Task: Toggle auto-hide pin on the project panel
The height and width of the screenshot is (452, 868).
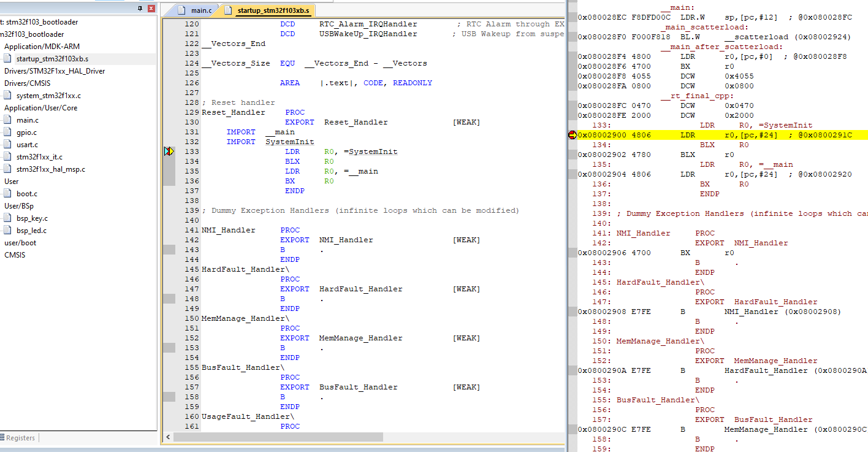Action: tap(139, 8)
